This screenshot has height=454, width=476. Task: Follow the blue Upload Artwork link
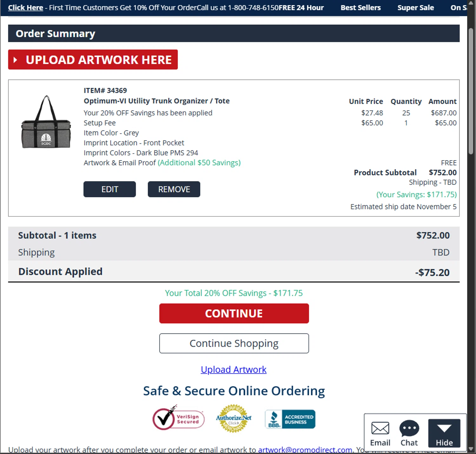(x=234, y=370)
